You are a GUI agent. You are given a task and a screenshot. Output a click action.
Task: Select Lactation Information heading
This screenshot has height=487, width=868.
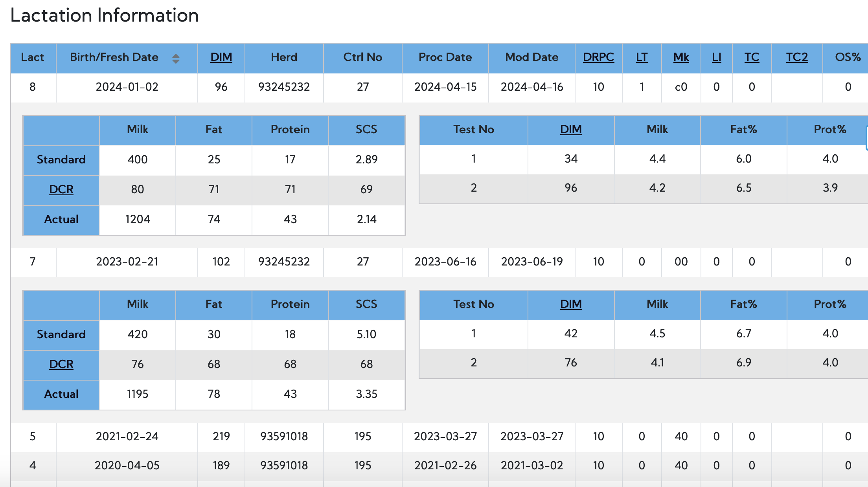[x=105, y=15]
